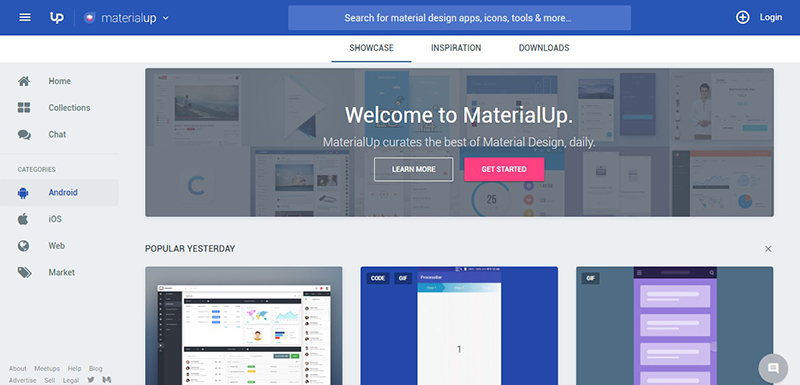800x385 pixels.
Task: Click the 'Welcome to MaterialUp.' heading
Action: coord(459,115)
